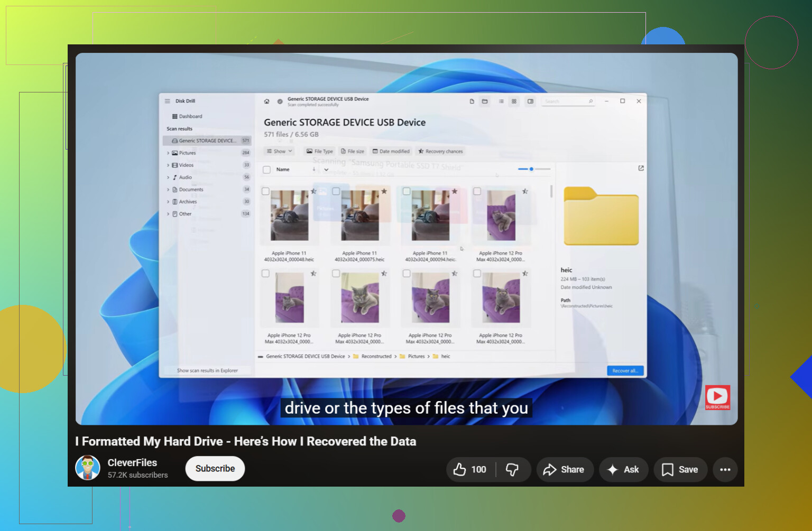Expand the Pictures category arrow
The image size is (812, 531).
168,153
